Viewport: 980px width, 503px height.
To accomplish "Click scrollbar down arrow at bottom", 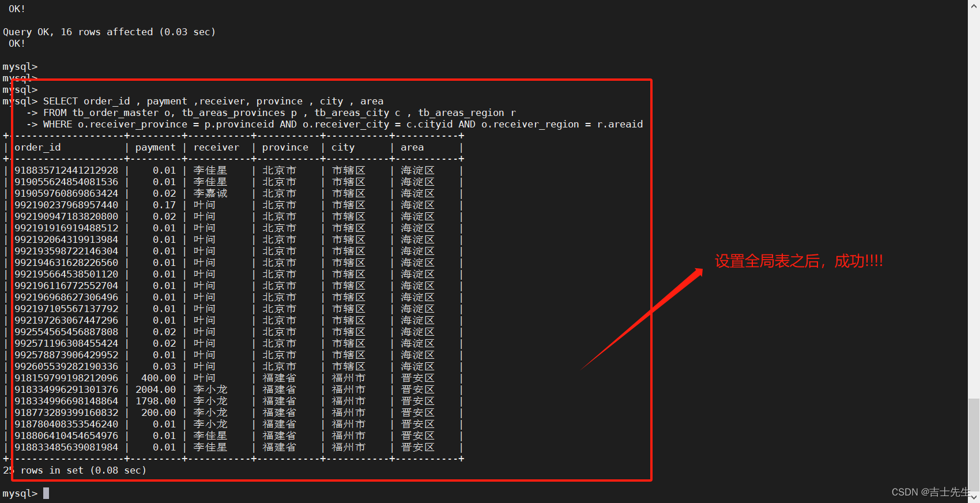I will (974, 497).
